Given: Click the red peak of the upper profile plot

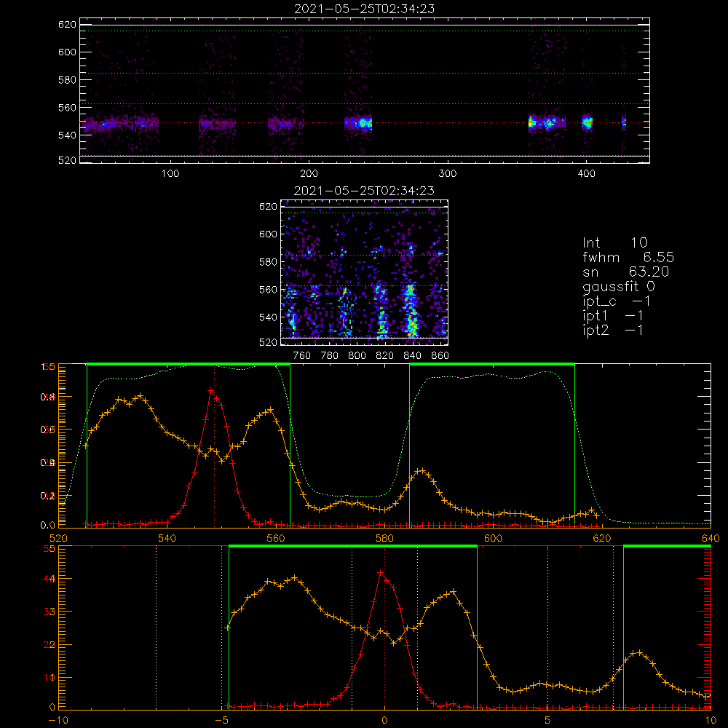Looking at the screenshot, I should point(211,391).
